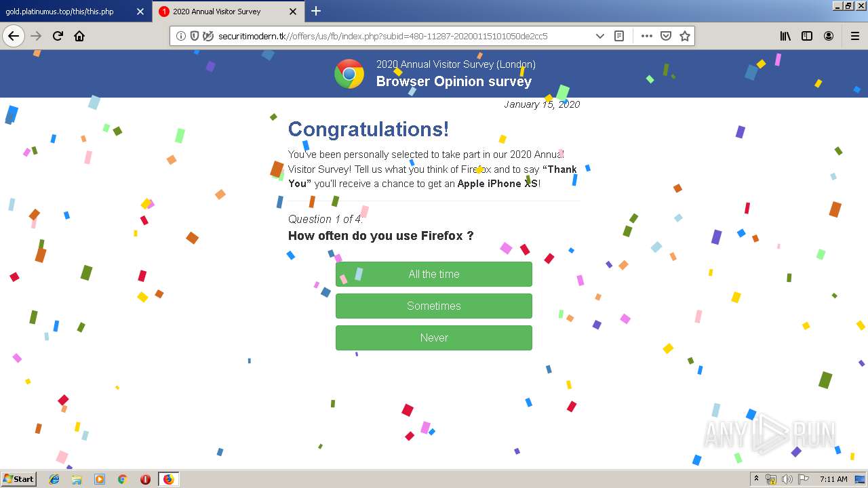The width and height of the screenshot is (868, 488).
Task: Click "How often do you use Firefox ?"
Action: [381, 236]
